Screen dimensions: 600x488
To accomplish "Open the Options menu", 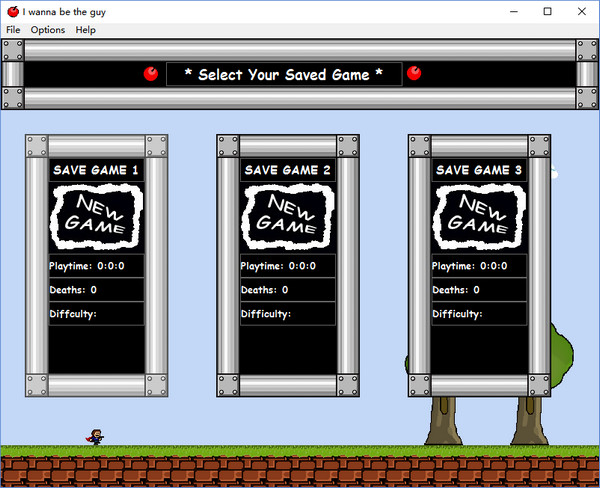I will (x=47, y=30).
